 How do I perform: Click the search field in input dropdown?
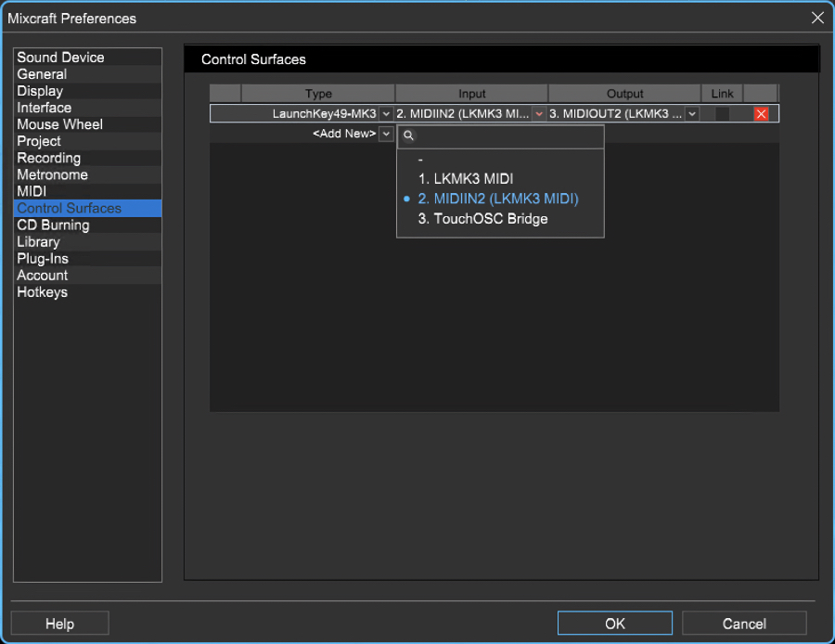point(501,135)
